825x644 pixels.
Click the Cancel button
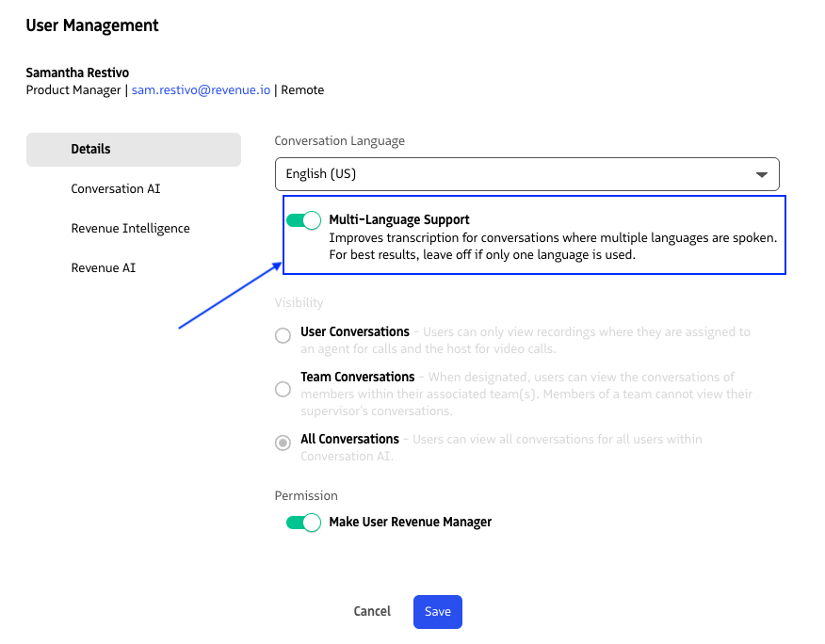pos(372,611)
